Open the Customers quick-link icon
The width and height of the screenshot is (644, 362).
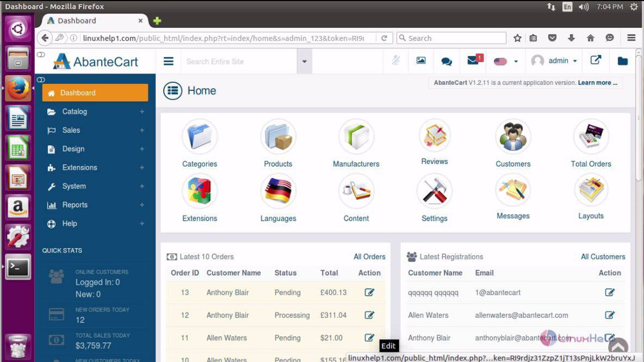(513, 137)
